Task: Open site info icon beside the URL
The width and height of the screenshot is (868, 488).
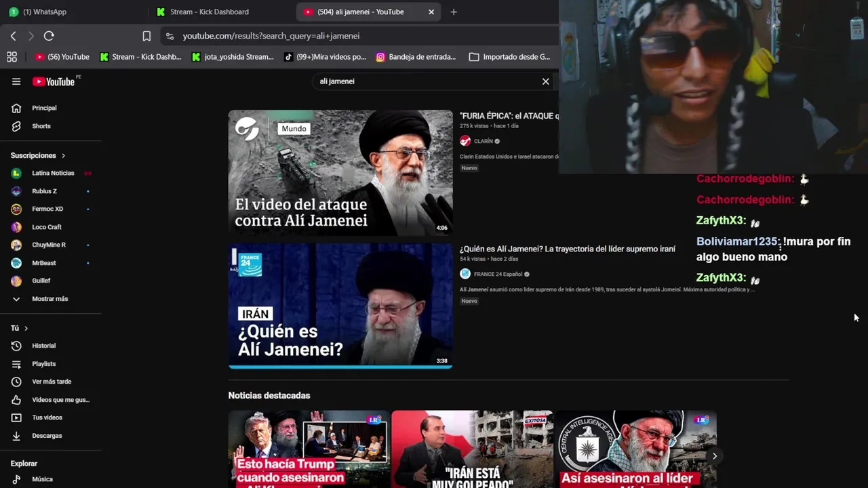Action: 170,36
